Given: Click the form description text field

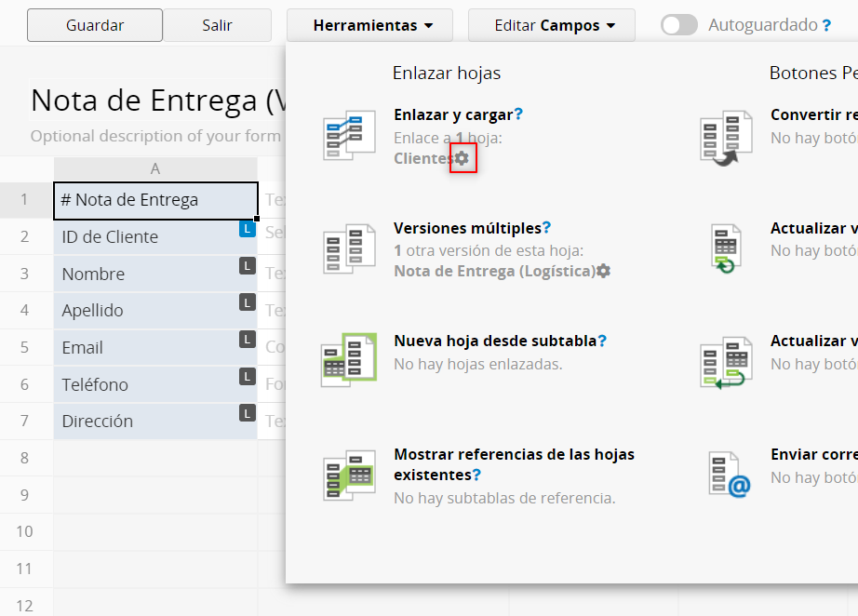Looking at the screenshot, I should pos(154,136).
